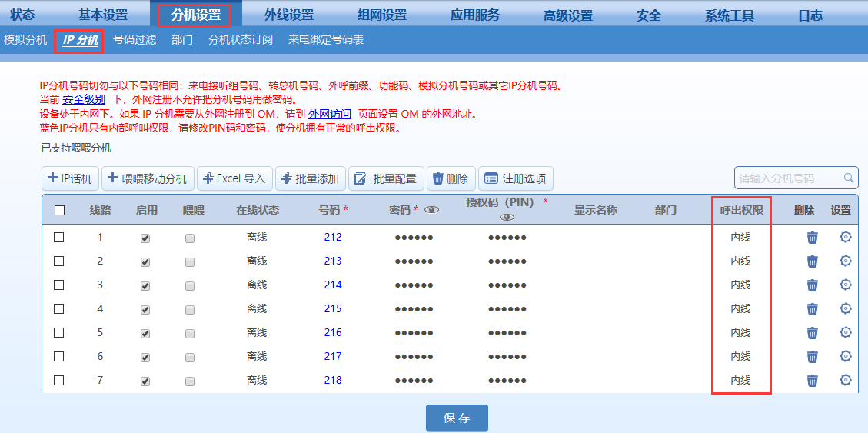
Task: Click the extension number search field
Action: pyautogui.click(x=788, y=178)
